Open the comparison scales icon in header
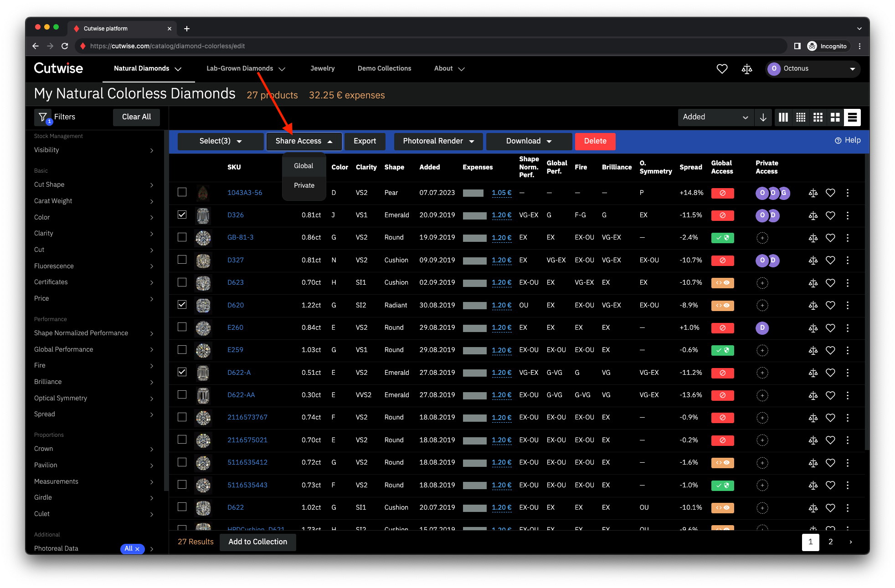The height and width of the screenshot is (588, 895). coord(747,69)
